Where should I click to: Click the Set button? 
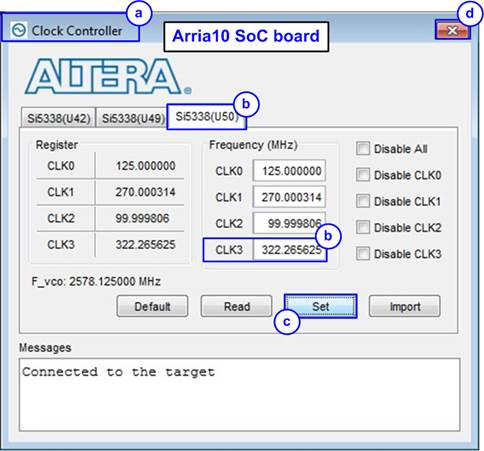click(x=321, y=306)
